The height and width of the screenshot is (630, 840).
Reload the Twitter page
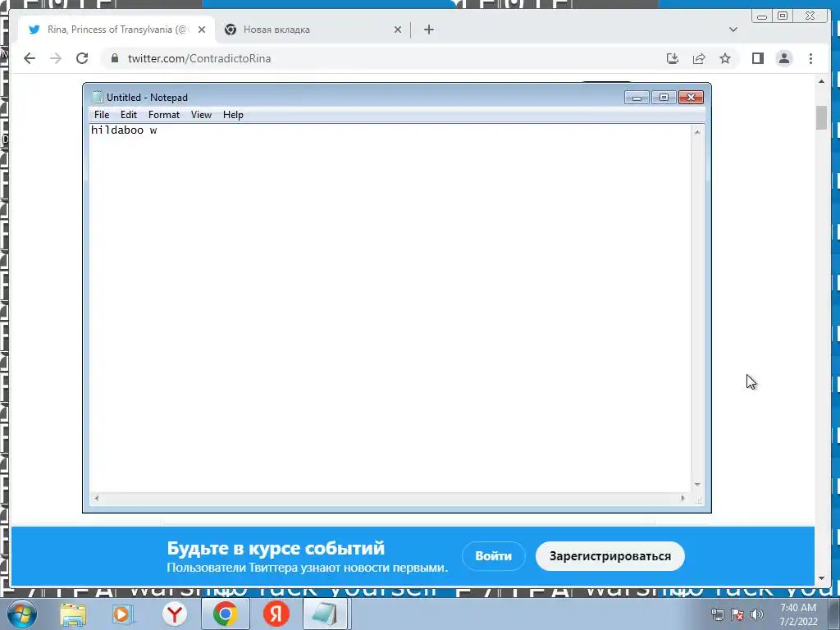coord(82,58)
